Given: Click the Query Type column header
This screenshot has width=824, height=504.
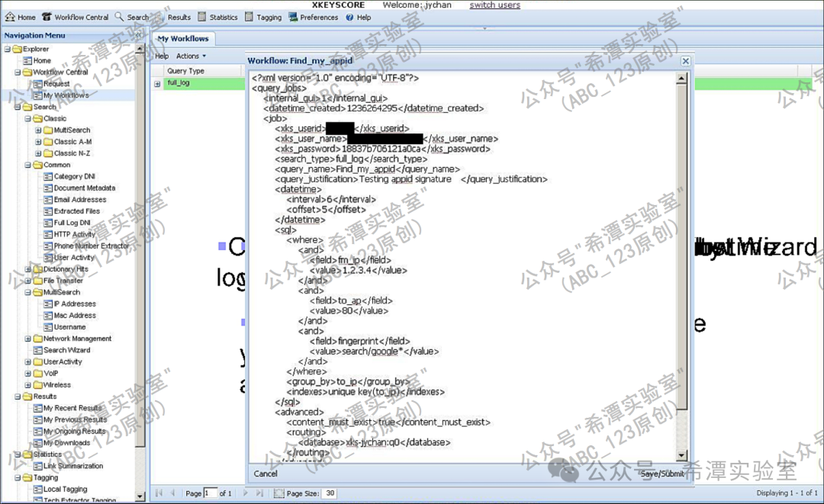Looking at the screenshot, I should (185, 71).
